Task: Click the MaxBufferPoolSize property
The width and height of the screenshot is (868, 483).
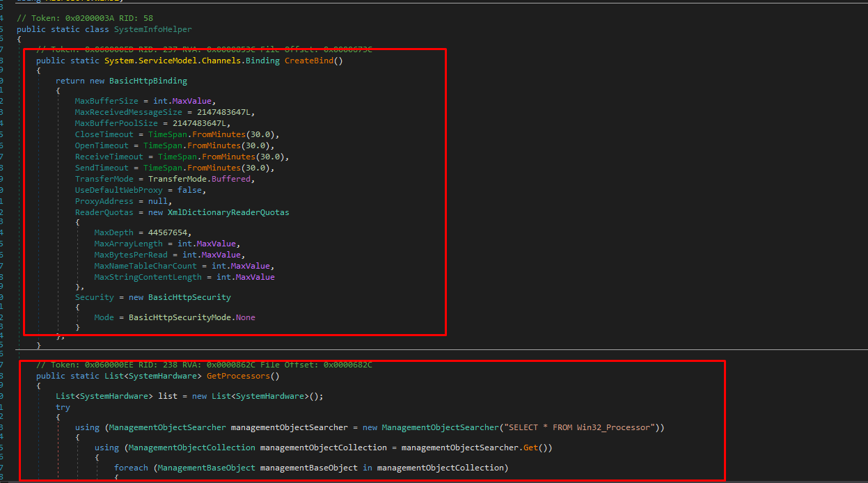Action: point(116,123)
